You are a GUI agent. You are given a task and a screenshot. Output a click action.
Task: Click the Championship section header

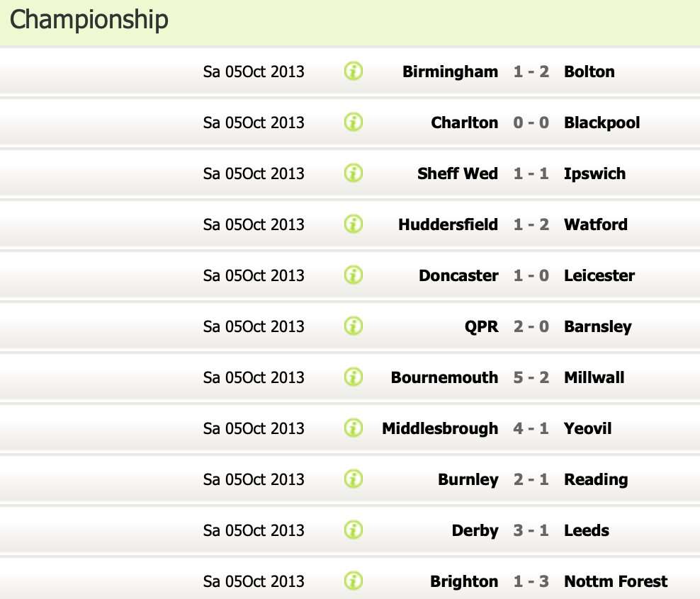point(89,20)
